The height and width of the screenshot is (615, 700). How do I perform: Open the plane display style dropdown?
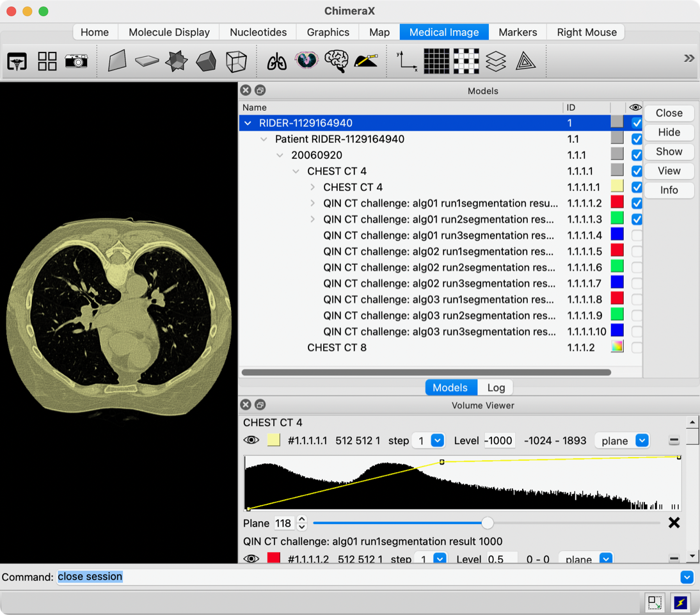click(622, 440)
